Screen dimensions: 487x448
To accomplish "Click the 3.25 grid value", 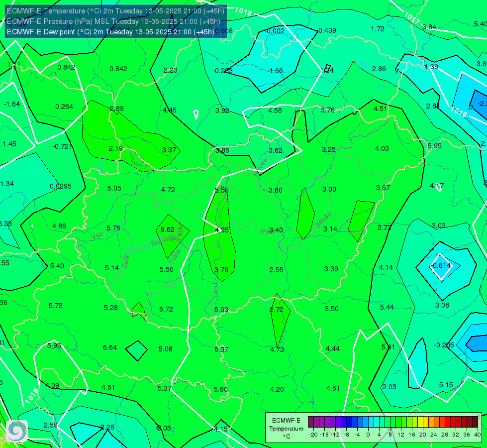I will tap(329, 149).
